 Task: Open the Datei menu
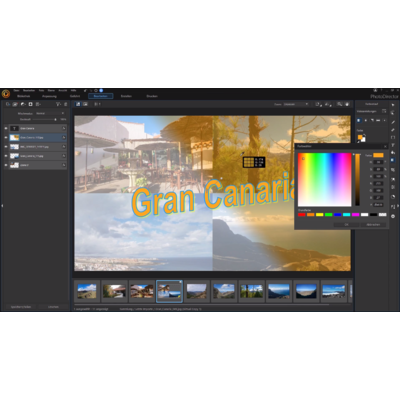click(16, 90)
